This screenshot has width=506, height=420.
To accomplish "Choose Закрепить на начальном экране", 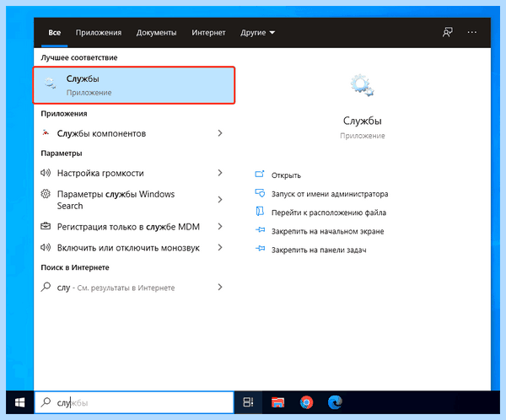I will click(327, 231).
